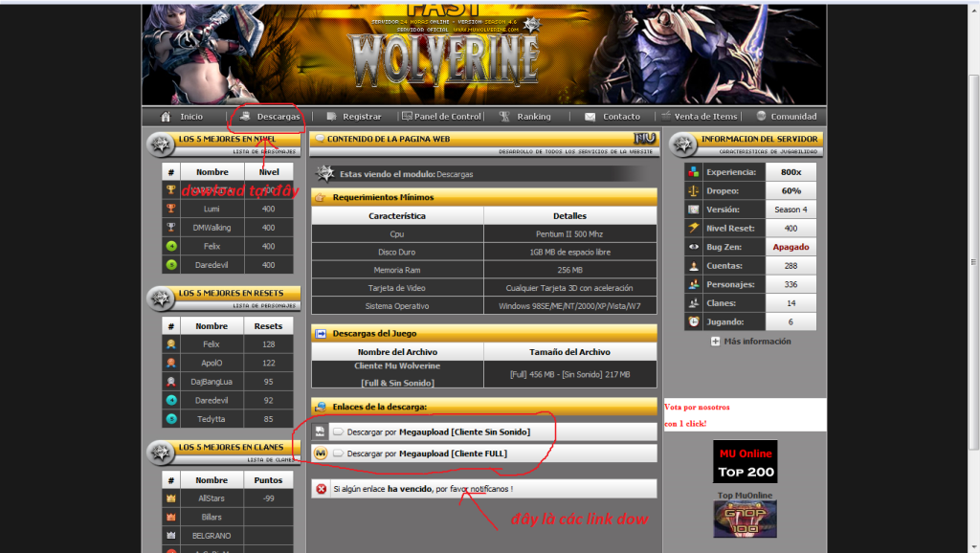
Task: Click the Dropeo value 60%
Action: pos(791,190)
